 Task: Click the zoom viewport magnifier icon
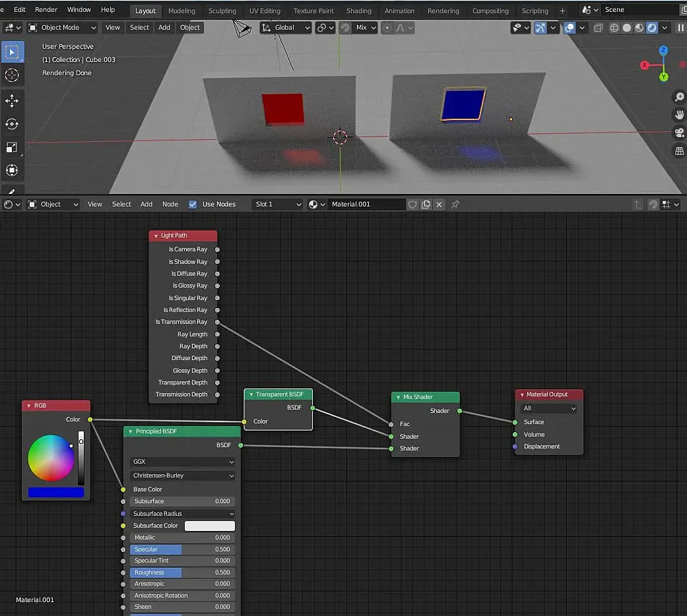[x=678, y=98]
